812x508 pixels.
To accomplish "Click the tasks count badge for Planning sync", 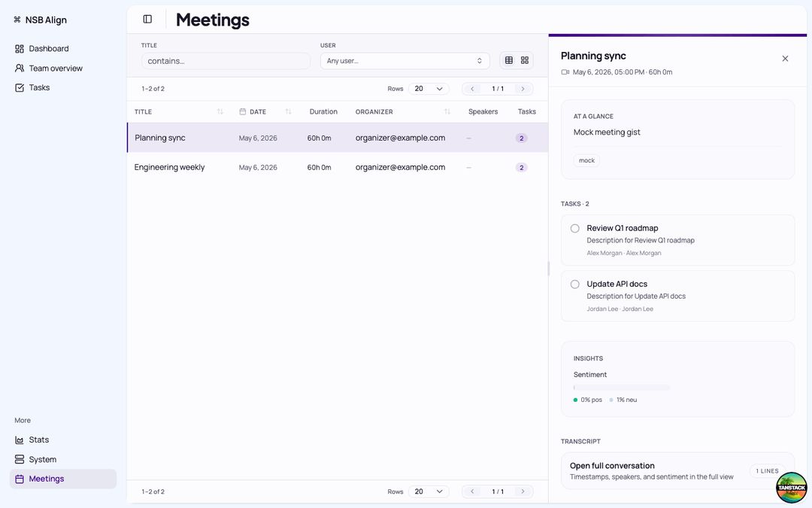I will pyautogui.click(x=522, y=138).
